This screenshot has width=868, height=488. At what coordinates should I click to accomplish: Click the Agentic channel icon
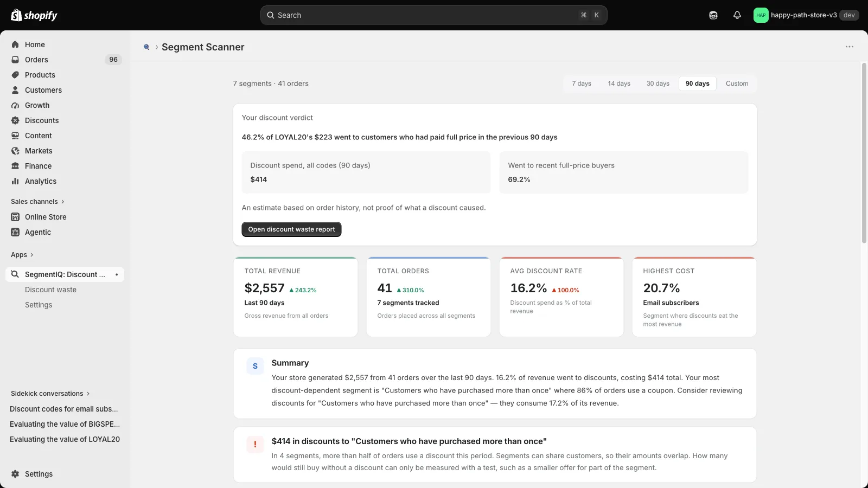tap(15, 232)
